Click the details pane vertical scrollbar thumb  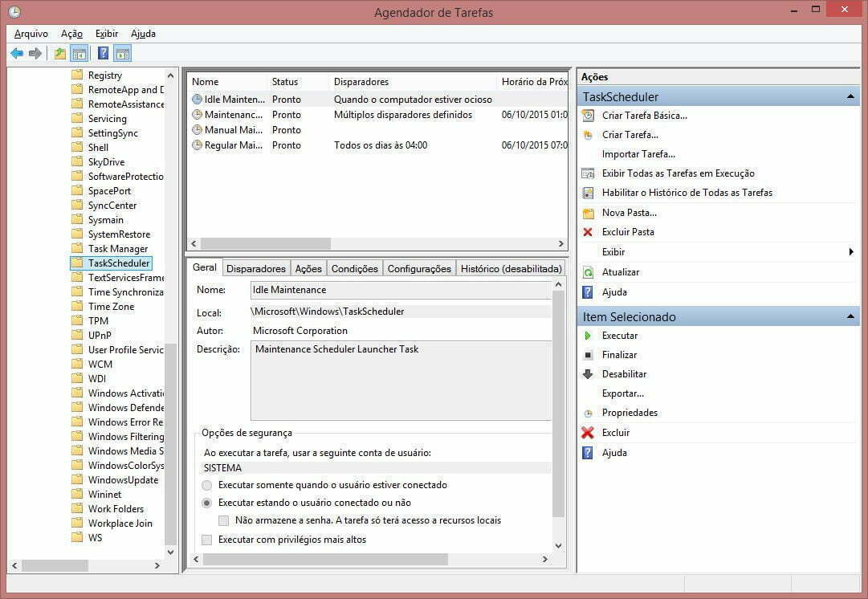(558, 404)
